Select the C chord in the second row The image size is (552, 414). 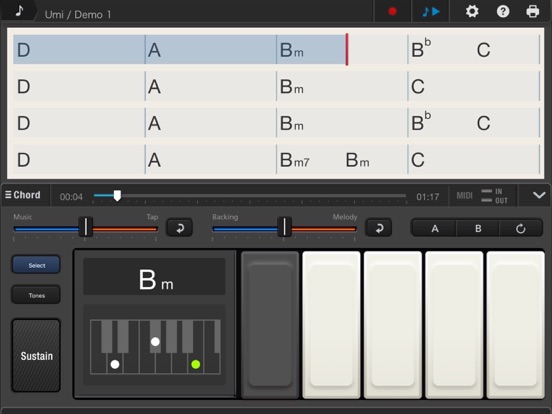(418, 86)
